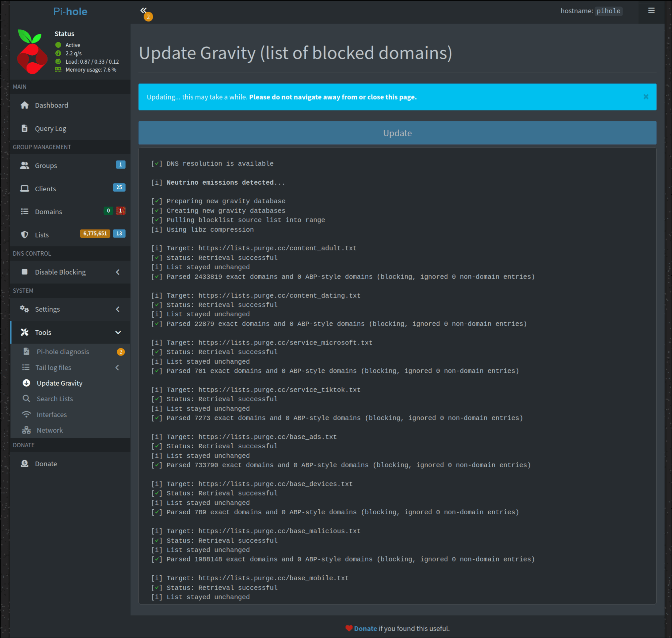Click the Query Log document icon
672x638 pixels.
[25, 129]
